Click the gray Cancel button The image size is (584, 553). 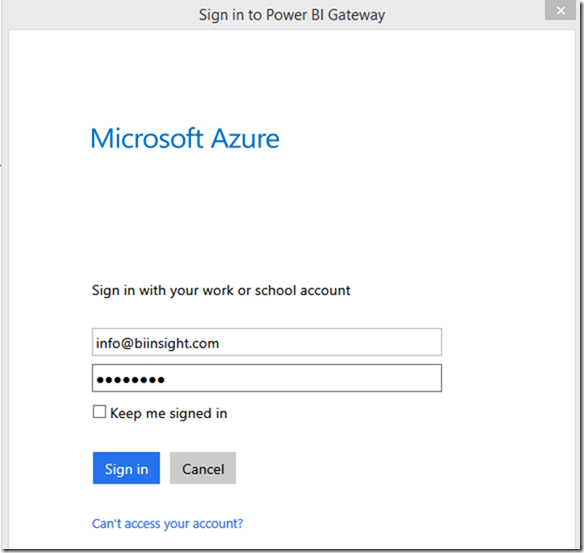tap(203, 468)
